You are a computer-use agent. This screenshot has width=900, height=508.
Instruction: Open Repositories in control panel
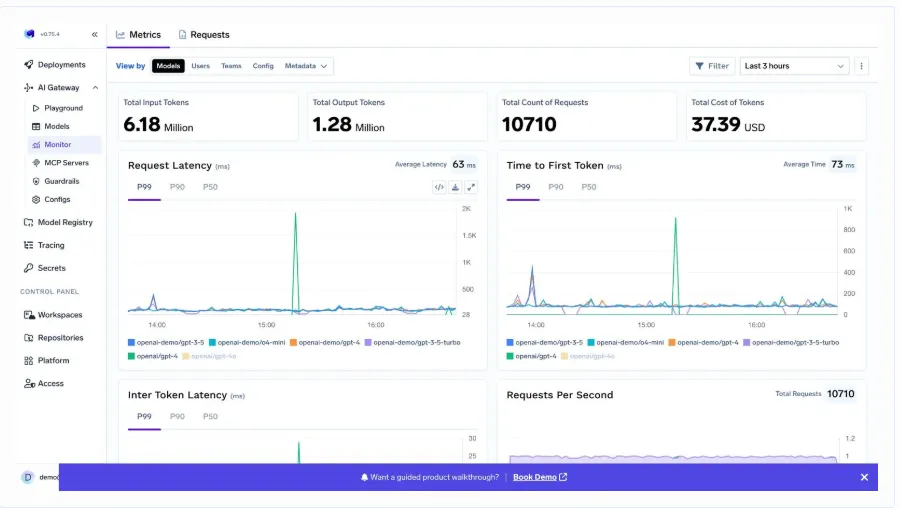[54, 338]
